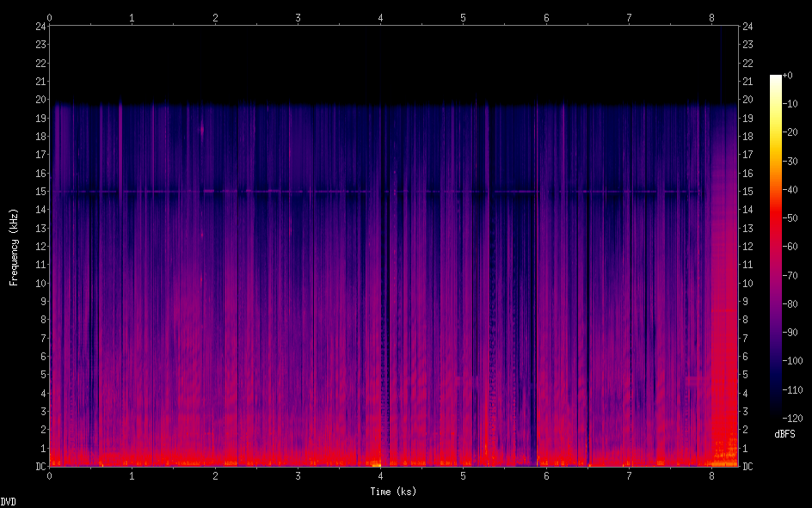Select the -120 value on the dBFS scale
The width and height of the screenshot is (812, 508).
[x=792, y=415]
